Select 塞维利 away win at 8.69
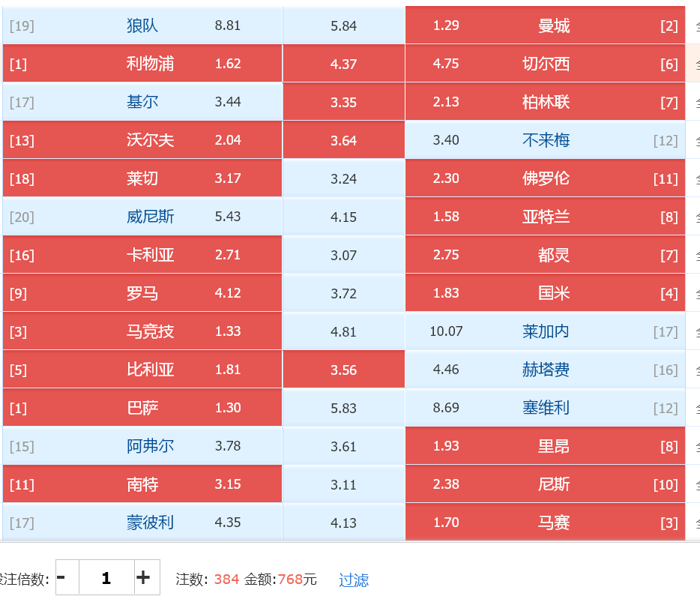The image size is (700, 605). (x=545, y=408)
